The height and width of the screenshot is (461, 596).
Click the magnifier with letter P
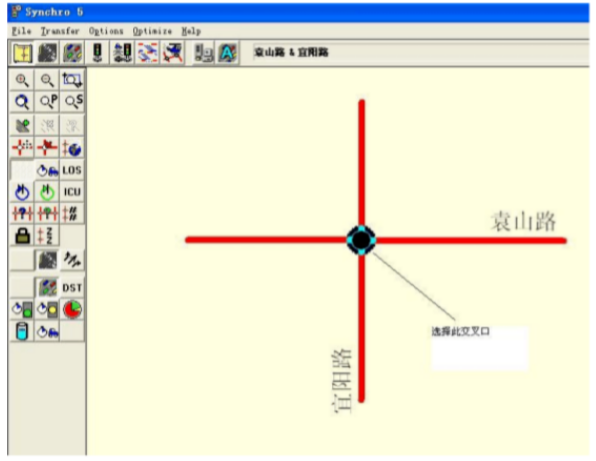click(47, 102)
